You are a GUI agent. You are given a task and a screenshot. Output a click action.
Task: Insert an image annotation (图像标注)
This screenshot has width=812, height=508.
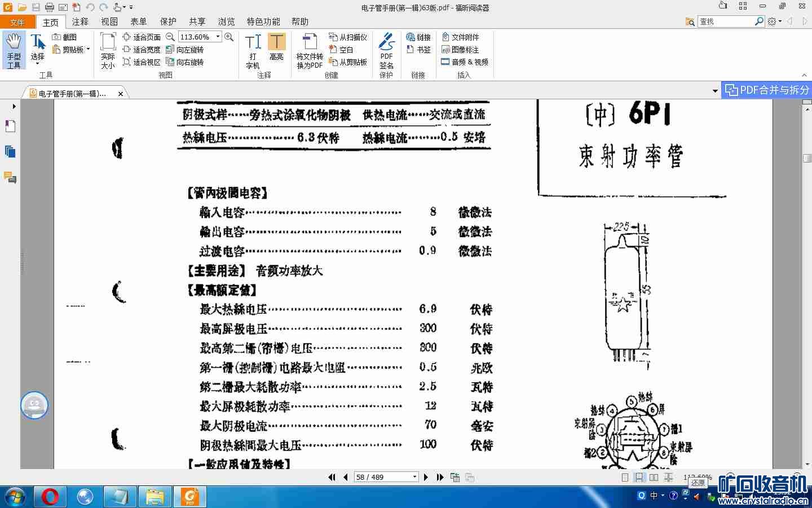460,50
